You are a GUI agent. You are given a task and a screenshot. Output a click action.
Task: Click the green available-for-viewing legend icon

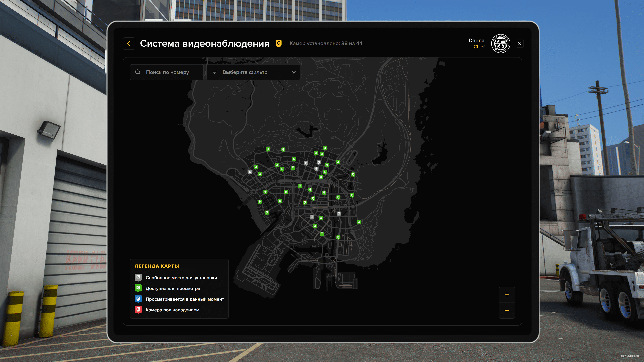(x=138, y=288)
